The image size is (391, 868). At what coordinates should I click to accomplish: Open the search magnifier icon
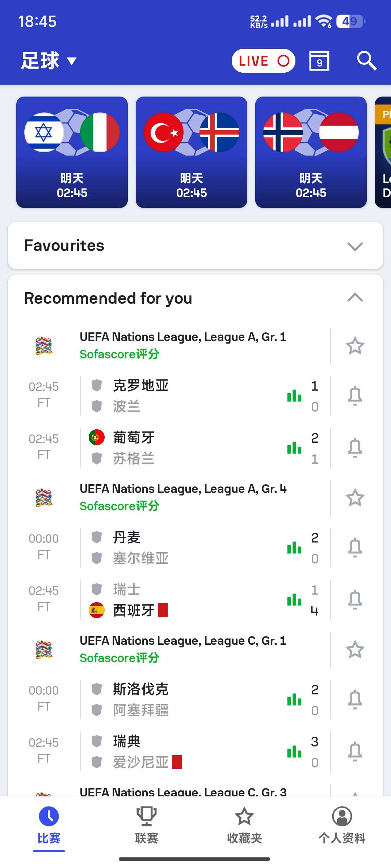point(367,61)
